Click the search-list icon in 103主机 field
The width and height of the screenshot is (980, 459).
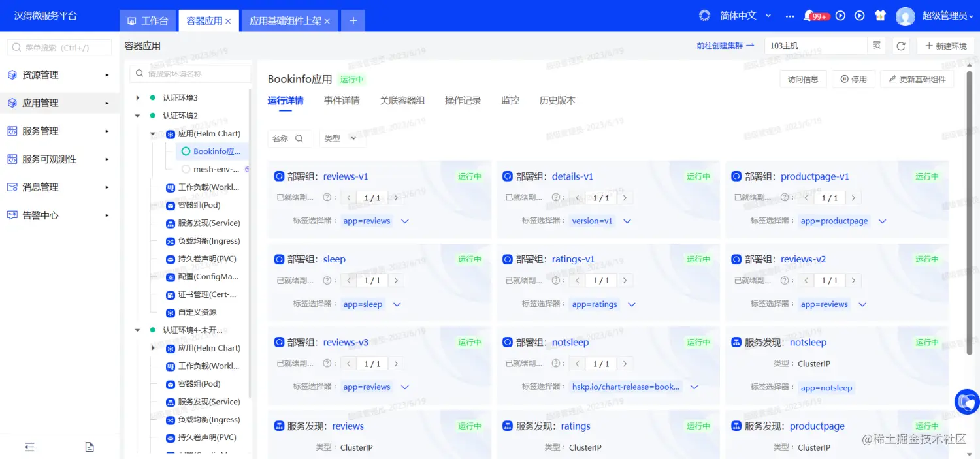tap(877, 46)
